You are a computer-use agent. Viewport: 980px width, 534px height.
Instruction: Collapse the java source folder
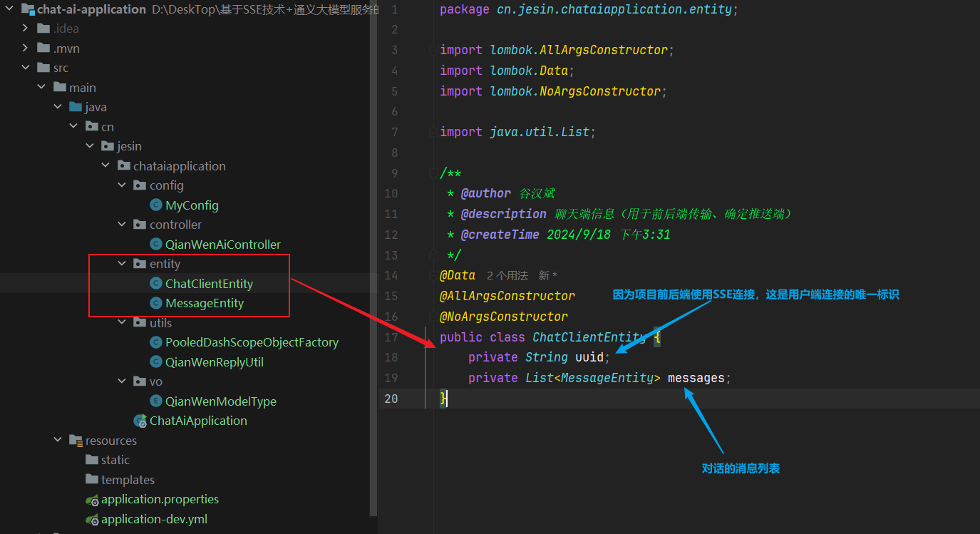pos(58,107)
